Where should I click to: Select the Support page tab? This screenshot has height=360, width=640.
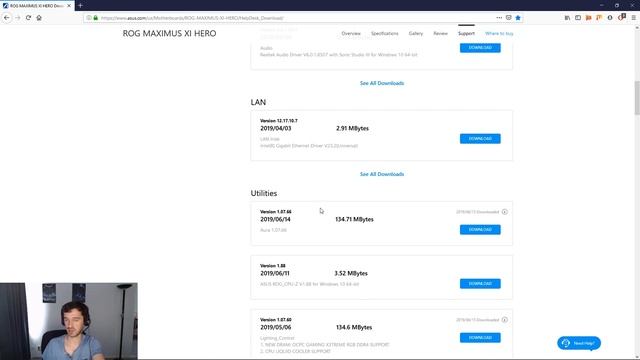pyautogui.click(x=466, y=33)
